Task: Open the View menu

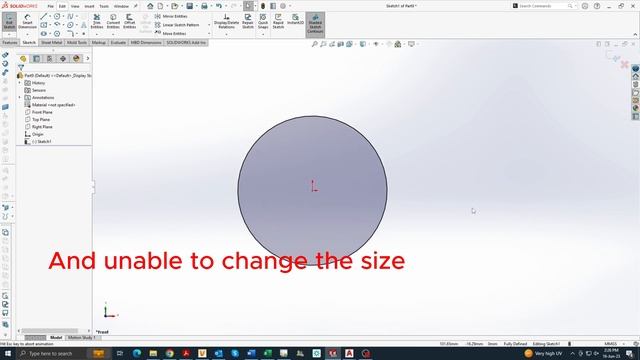Action: tap(75, 7)
